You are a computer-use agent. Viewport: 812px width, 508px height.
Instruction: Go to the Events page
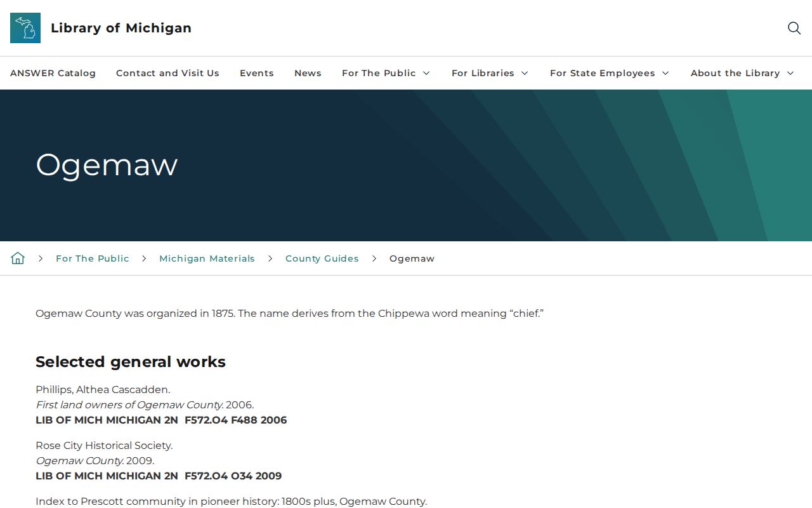click(x=257, y=73)
